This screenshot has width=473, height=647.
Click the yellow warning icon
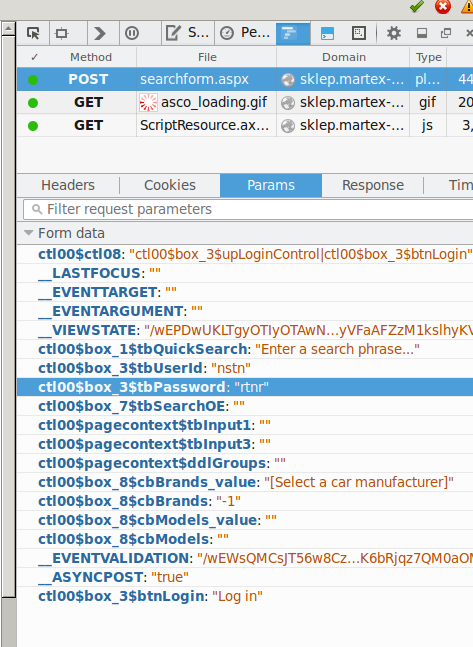[x=468, y=6]
